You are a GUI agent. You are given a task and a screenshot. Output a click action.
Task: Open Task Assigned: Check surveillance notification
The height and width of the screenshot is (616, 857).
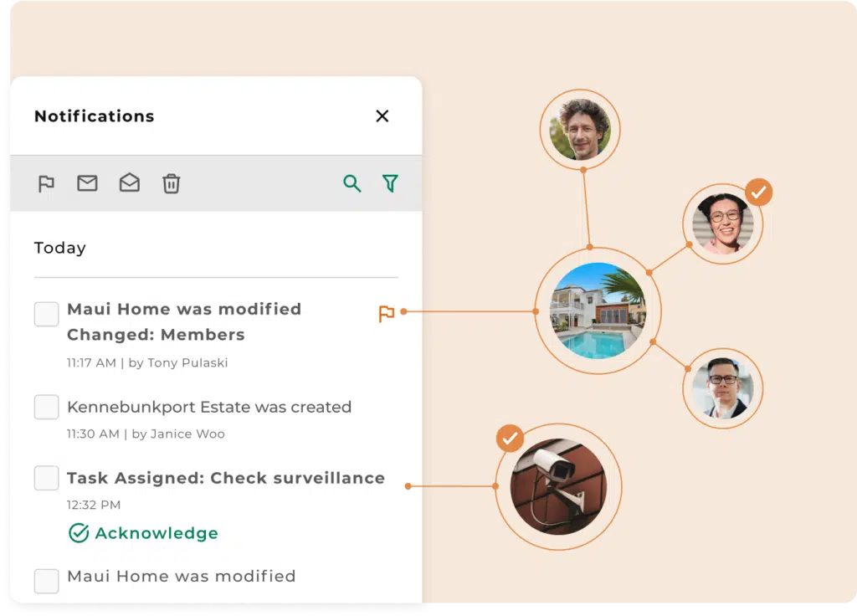(226, 479)
